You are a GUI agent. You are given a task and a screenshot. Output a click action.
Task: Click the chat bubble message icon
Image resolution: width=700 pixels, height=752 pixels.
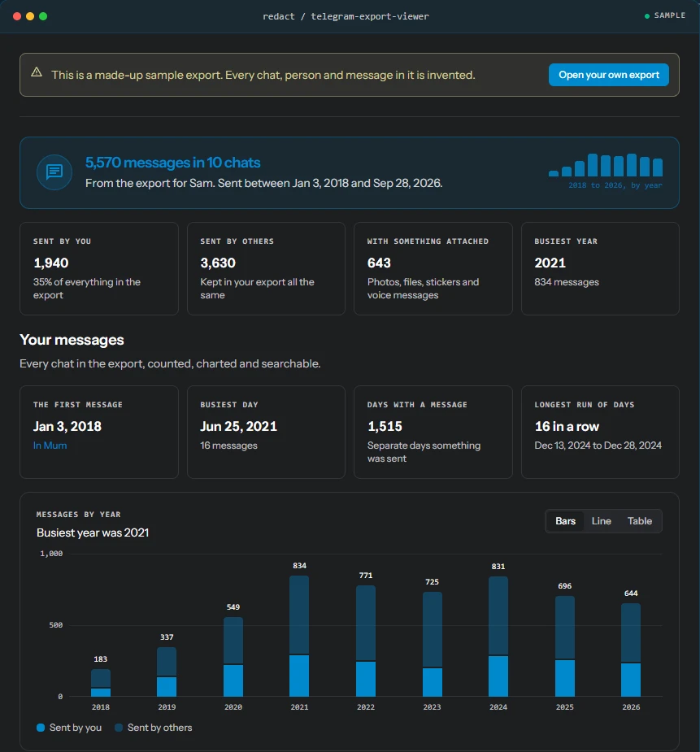[54, 172]
